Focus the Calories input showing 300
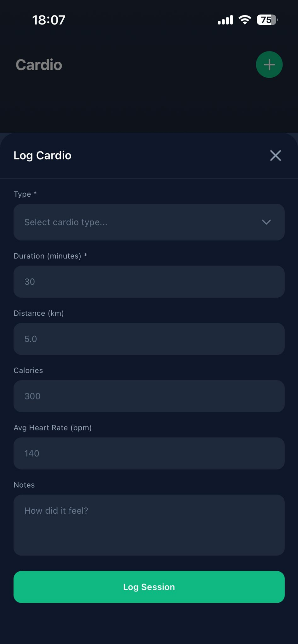Screen dimensions: 298x644 click(149, 396)
